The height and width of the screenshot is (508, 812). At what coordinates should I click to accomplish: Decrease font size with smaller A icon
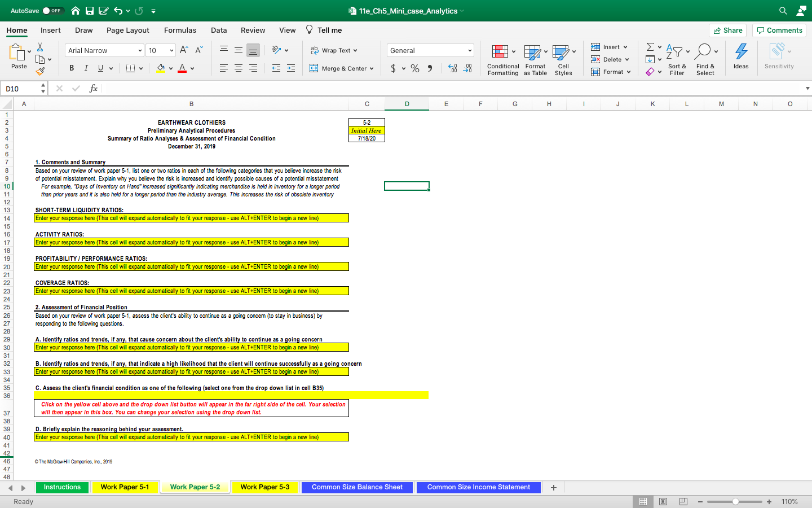198,50
